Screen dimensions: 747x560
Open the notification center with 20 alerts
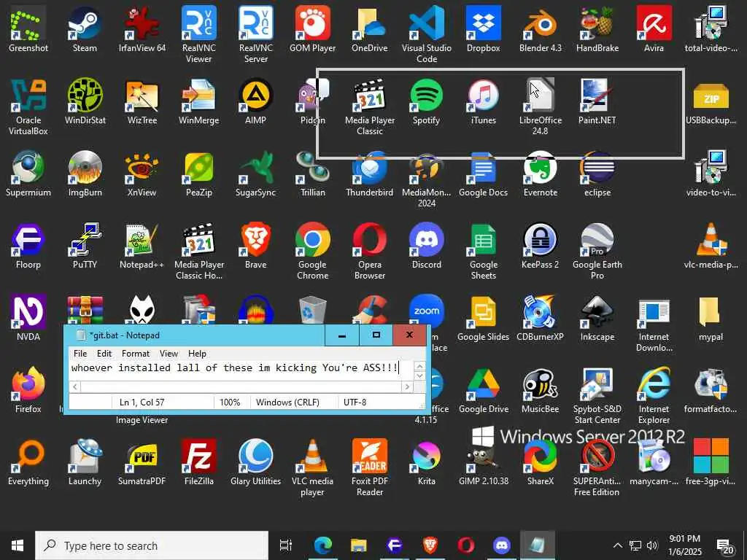[725, 546]
